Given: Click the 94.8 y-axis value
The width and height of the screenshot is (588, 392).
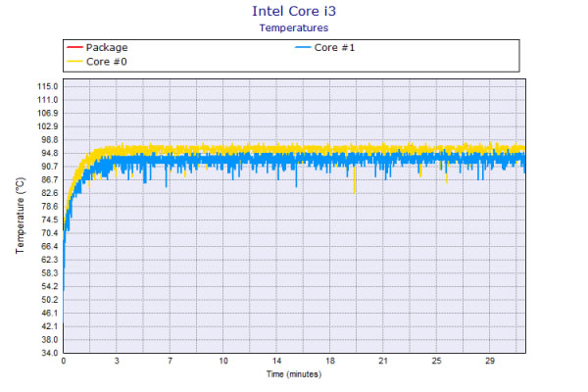Looking at the screenshot, I should point(50,153).
